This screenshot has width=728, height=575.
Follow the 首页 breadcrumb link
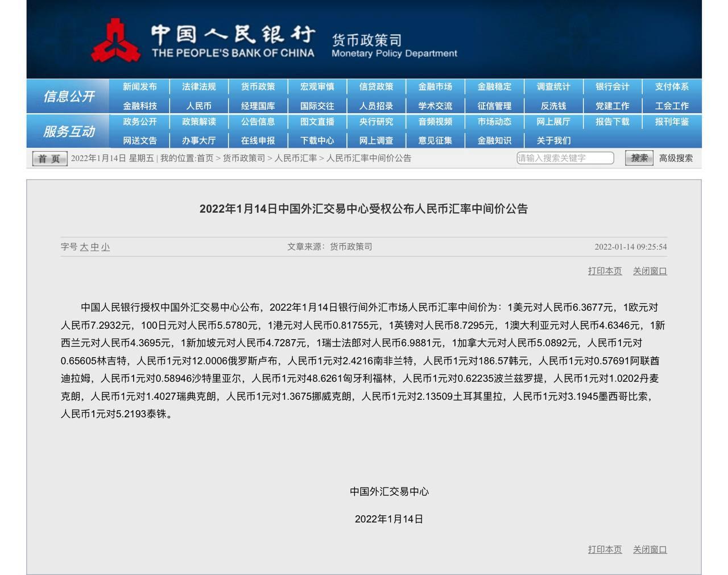(x=205, y=158)
